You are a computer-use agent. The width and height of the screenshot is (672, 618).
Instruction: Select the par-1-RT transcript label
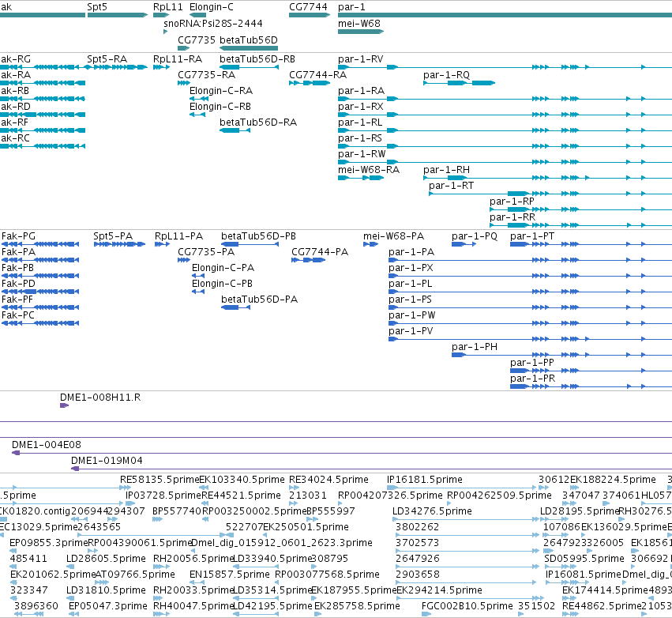point(451,187)
